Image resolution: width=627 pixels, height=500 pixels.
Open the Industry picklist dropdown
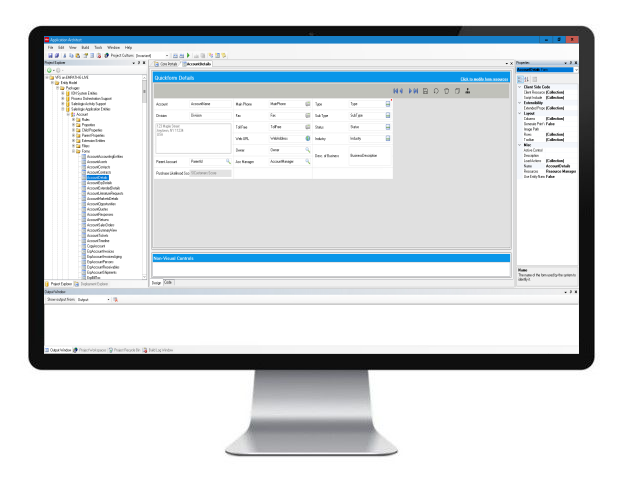387,138
